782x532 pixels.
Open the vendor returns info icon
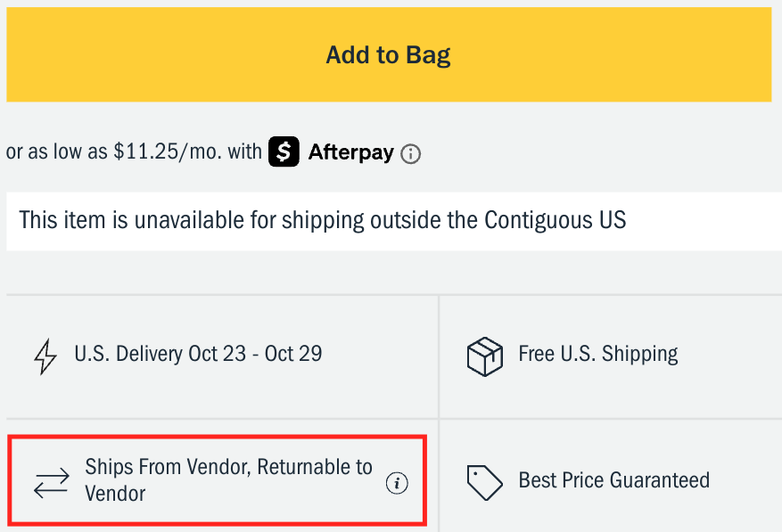click(x=397, y=483)
